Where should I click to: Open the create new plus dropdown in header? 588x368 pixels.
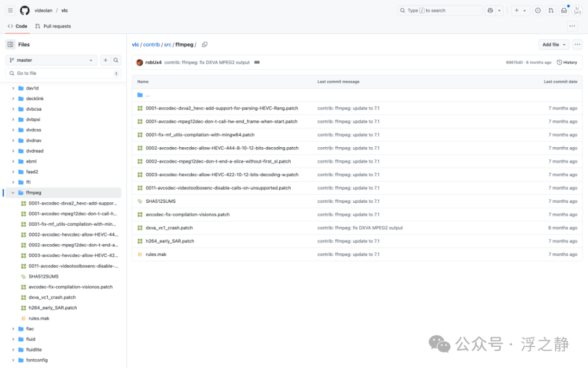point(520,10)
